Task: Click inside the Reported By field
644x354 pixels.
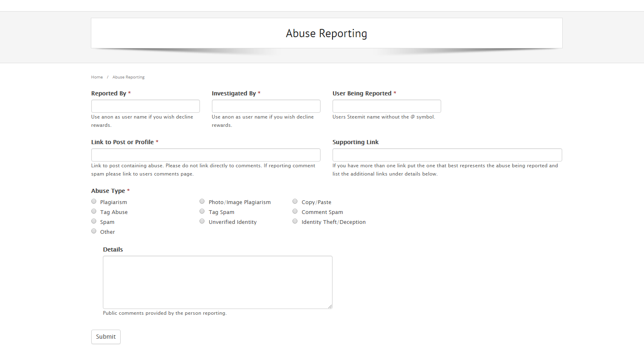Action: (145, 106)
